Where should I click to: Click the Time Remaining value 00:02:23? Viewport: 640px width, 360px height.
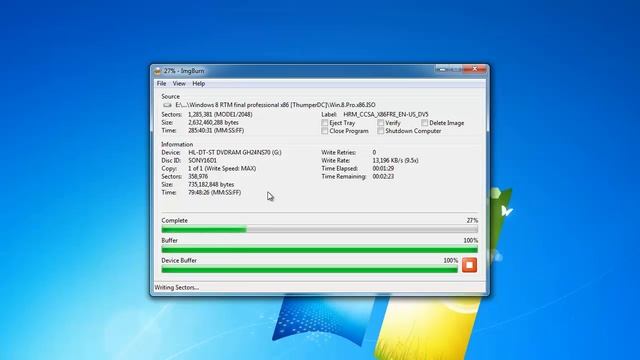click(383, 177)
